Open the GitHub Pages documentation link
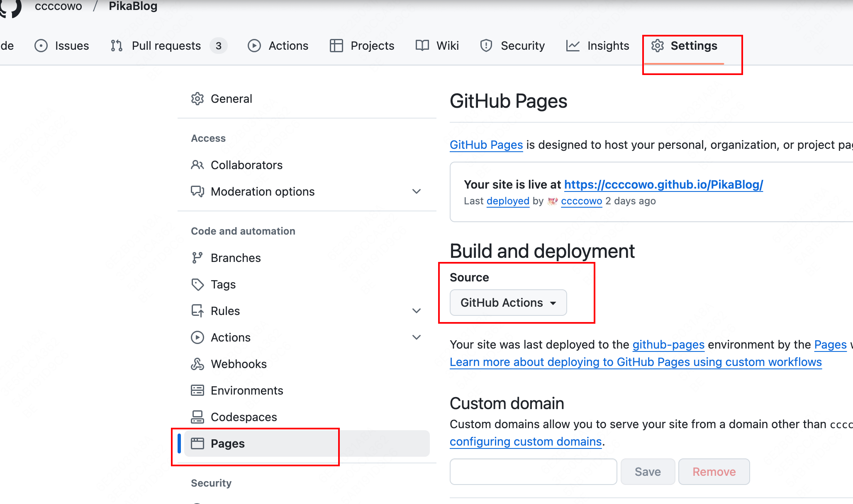This screenshot has width=853, height=504. [486, 145]
